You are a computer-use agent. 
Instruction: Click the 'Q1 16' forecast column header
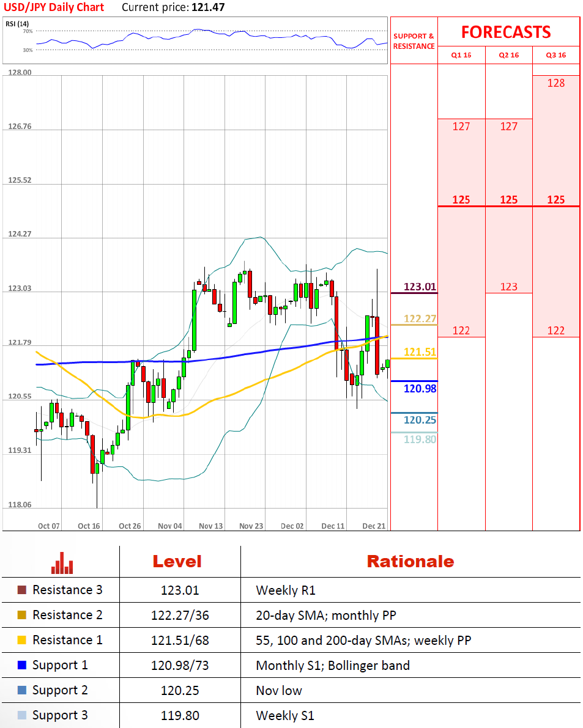(461, 55)
